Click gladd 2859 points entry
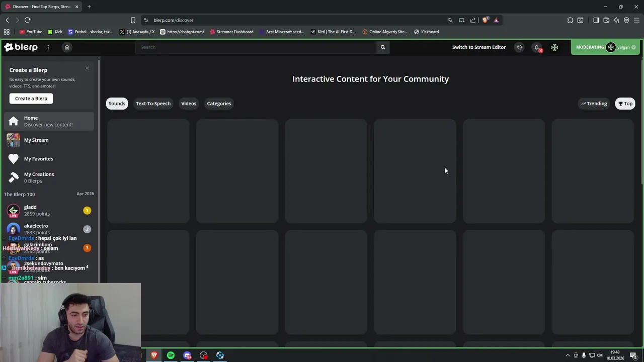This screenshot has width=644, height=362. [x=49, y=210]
